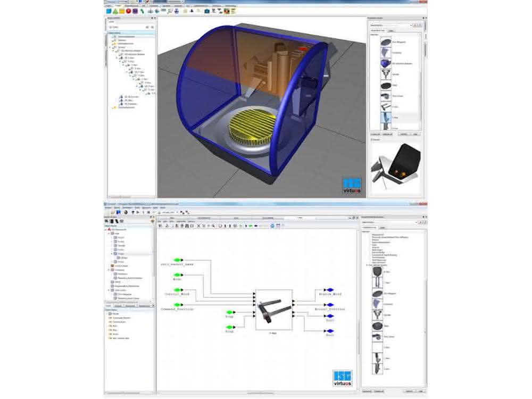Select the top black gripper thumbnail in lower library panel
The width and height of the screenshot is (532, 399).
pyautogui.click(x=377, y=272)
